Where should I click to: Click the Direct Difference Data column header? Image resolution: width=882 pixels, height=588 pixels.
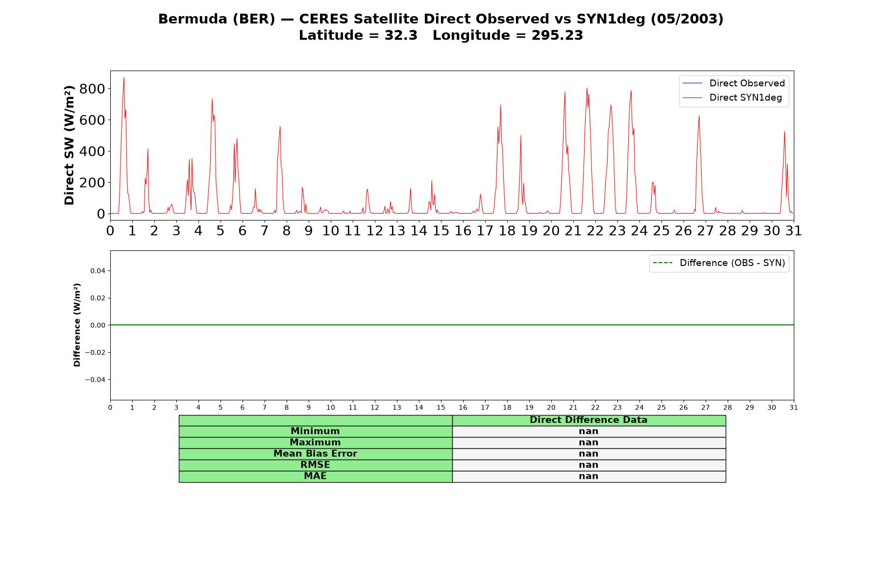[588, 420]
